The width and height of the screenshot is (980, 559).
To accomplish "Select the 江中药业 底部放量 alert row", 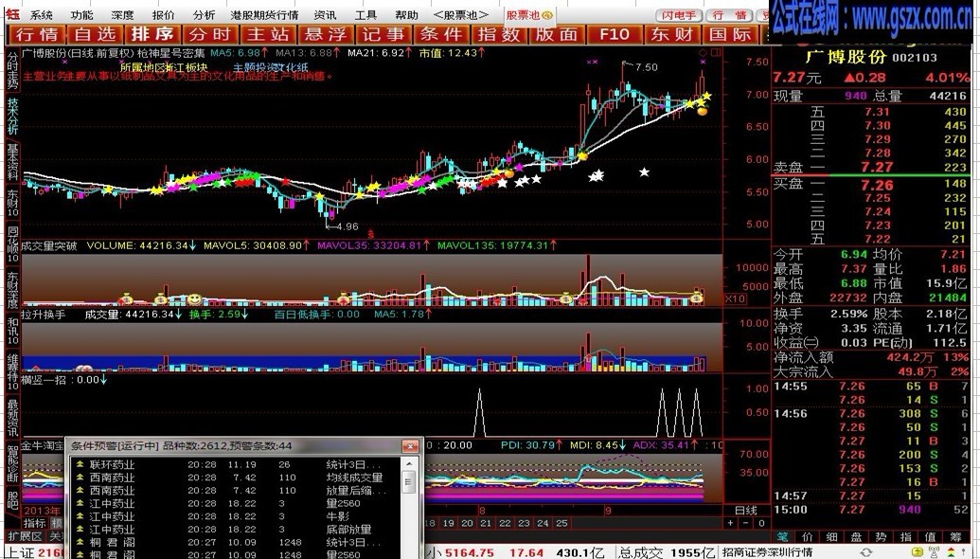I will coord(234,530).
